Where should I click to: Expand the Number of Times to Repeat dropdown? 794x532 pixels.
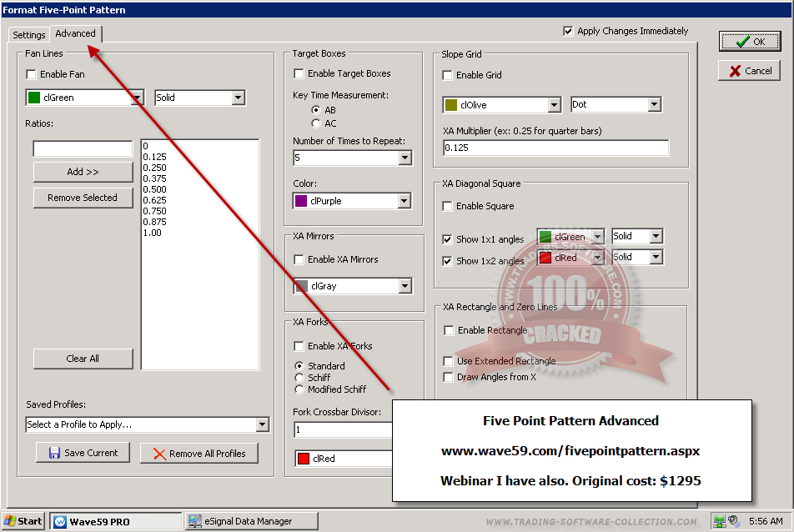tap(405, 158)
